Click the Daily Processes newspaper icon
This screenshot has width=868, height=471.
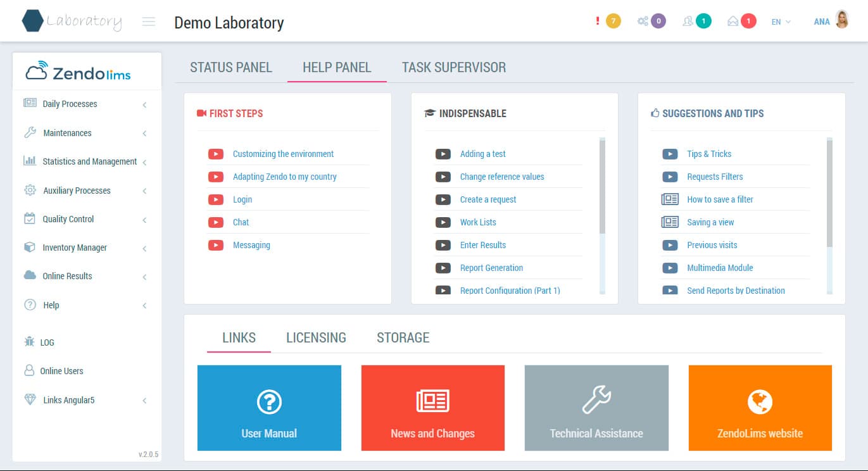(30, 103)
